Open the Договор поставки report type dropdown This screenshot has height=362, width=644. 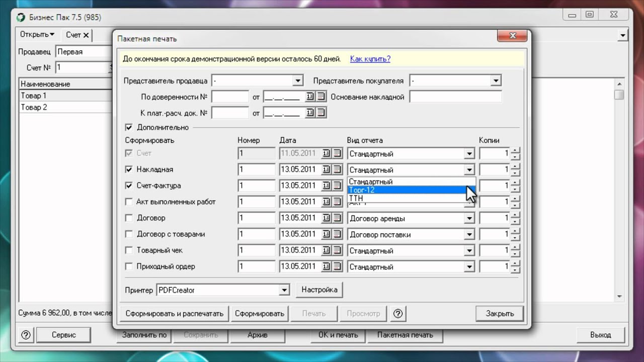(x=469, y=234)
